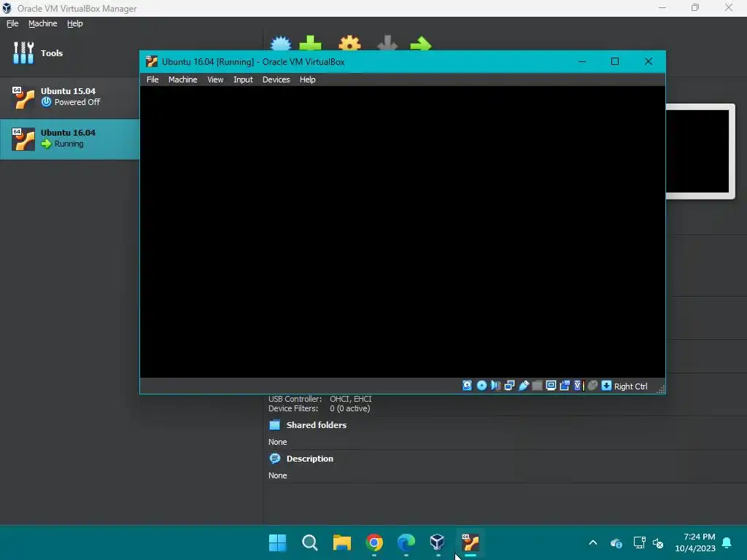Open Google Chrome from taskbar

tap(374, 542)
